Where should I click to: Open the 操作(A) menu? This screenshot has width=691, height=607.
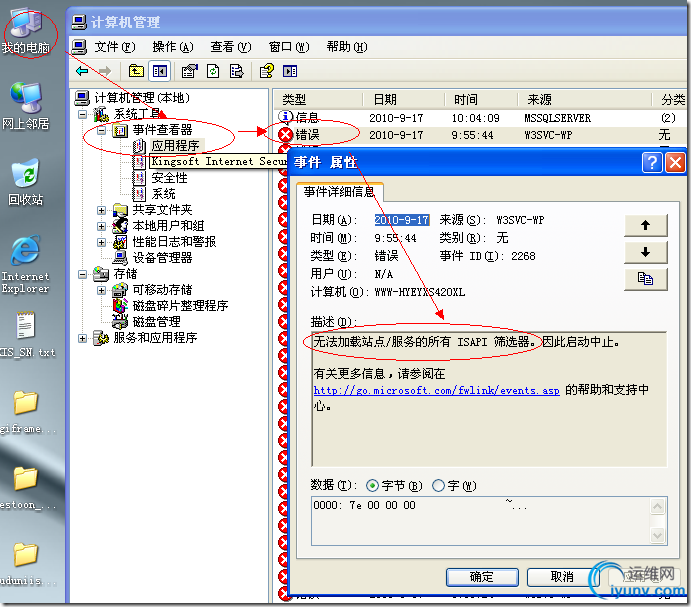(x=173, y=47)
